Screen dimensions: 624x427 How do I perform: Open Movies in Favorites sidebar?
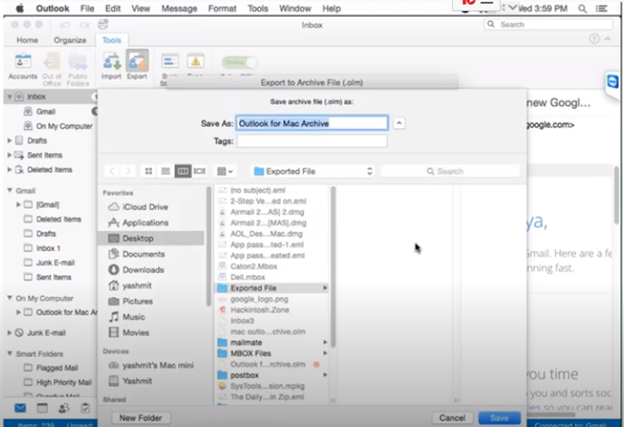[129, 333]
